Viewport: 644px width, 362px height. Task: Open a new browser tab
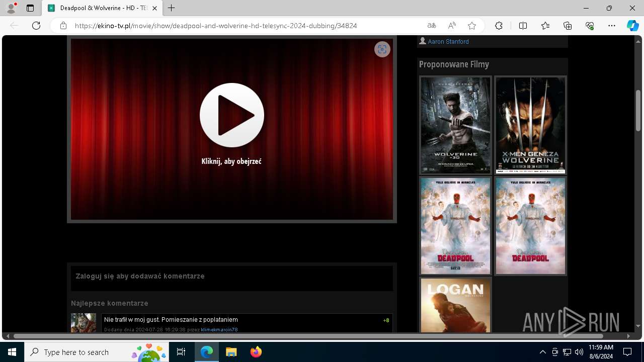coord(172,8)
